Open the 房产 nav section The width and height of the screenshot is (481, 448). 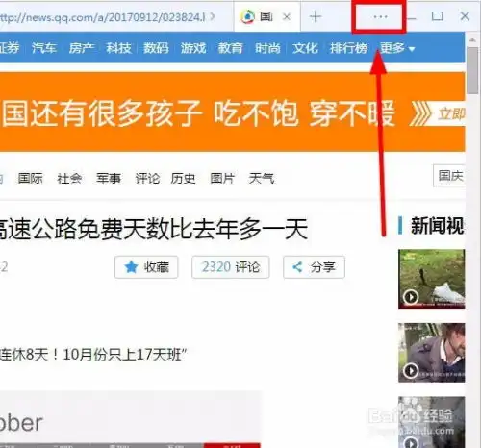pyautogui.click(x=82, y=48)
